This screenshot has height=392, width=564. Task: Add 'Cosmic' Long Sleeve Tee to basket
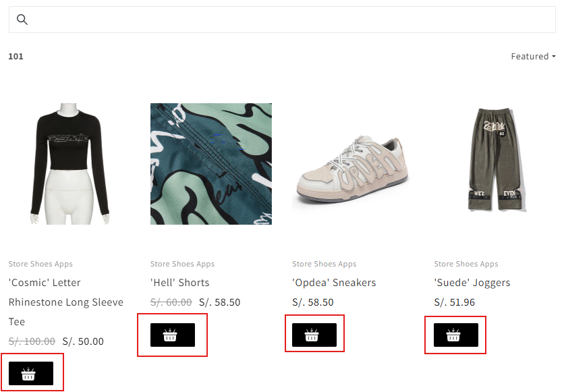tap(31, 373)
